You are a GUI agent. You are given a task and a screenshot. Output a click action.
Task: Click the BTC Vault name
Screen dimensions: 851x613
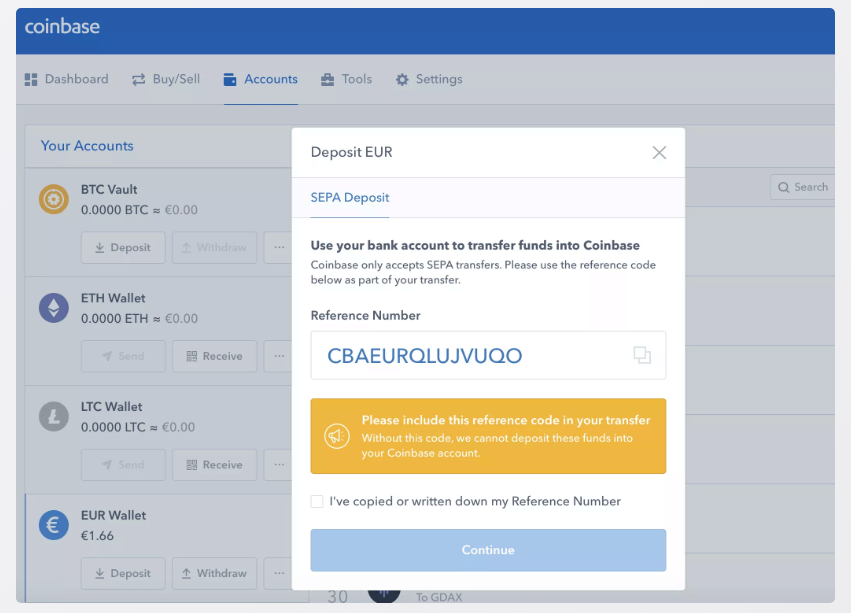point(109,189)
